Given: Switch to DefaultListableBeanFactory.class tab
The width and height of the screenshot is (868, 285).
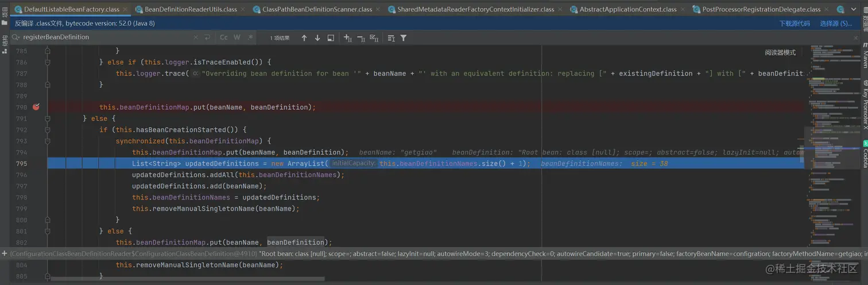Looking at the screenshot, I should (x=71, y=9).
